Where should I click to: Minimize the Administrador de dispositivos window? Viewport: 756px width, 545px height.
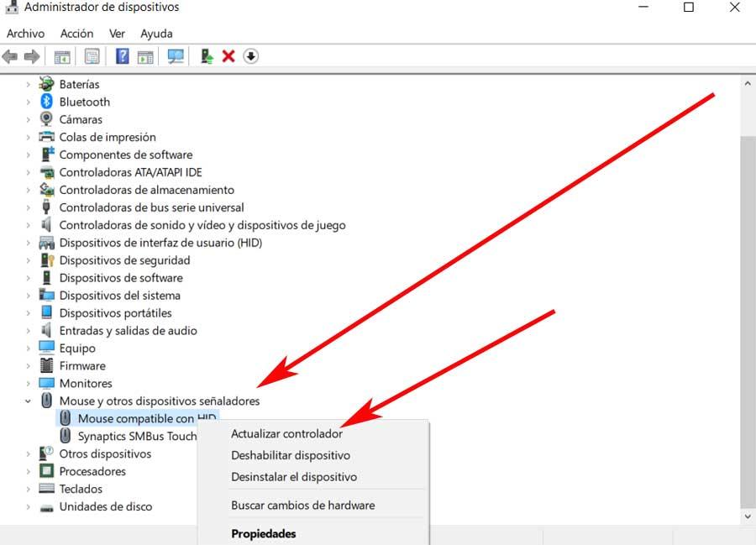(643, 8)
